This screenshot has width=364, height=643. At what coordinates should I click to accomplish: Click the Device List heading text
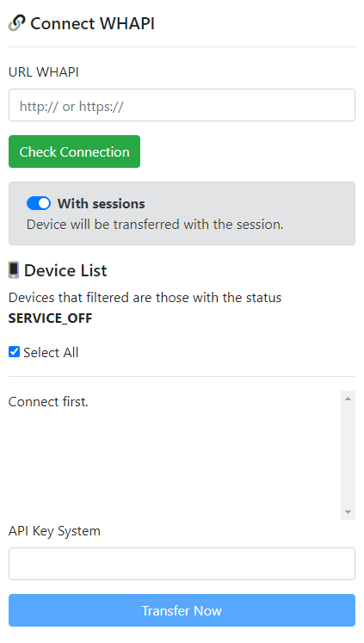pyautogui.click(x=65, y=270)
